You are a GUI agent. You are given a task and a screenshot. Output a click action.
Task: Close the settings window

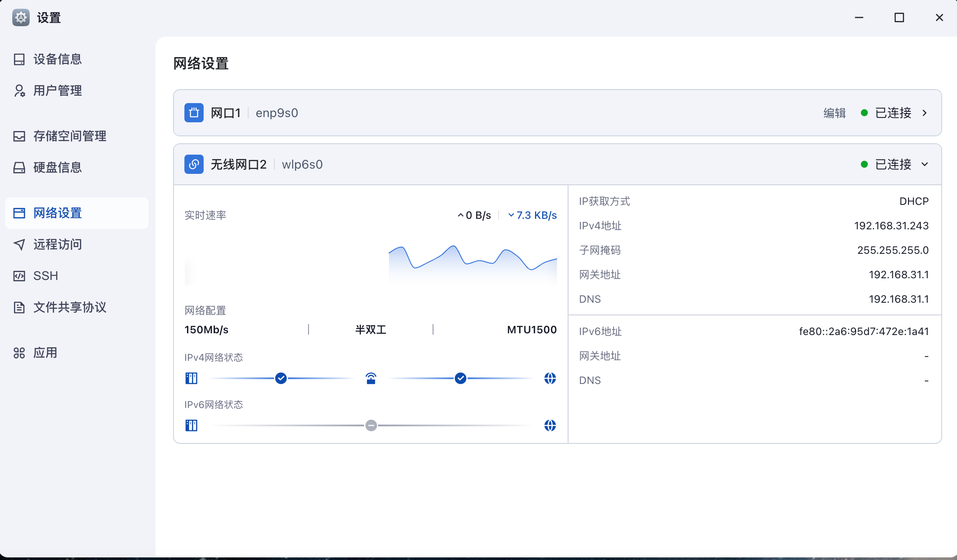pyautogui.click(x=940, y=17)
